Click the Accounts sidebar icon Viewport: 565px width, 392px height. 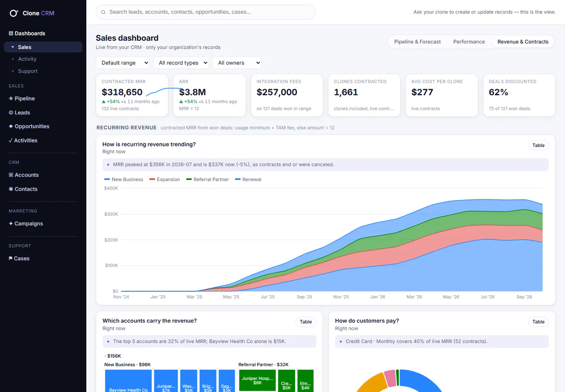[x=11, y=175]
